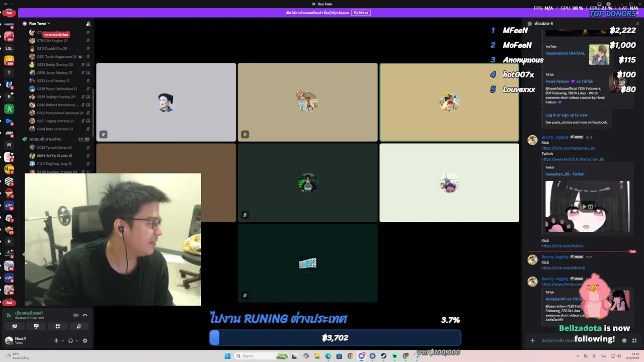Open Discord from the taskbar
Image resolution: width=644 pixels, height=362 pixels.
tap(361, 356)
